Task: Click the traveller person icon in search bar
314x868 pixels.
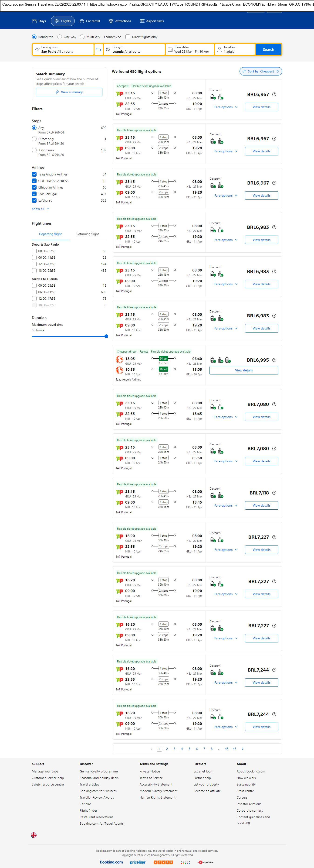Action: (219, 50)
